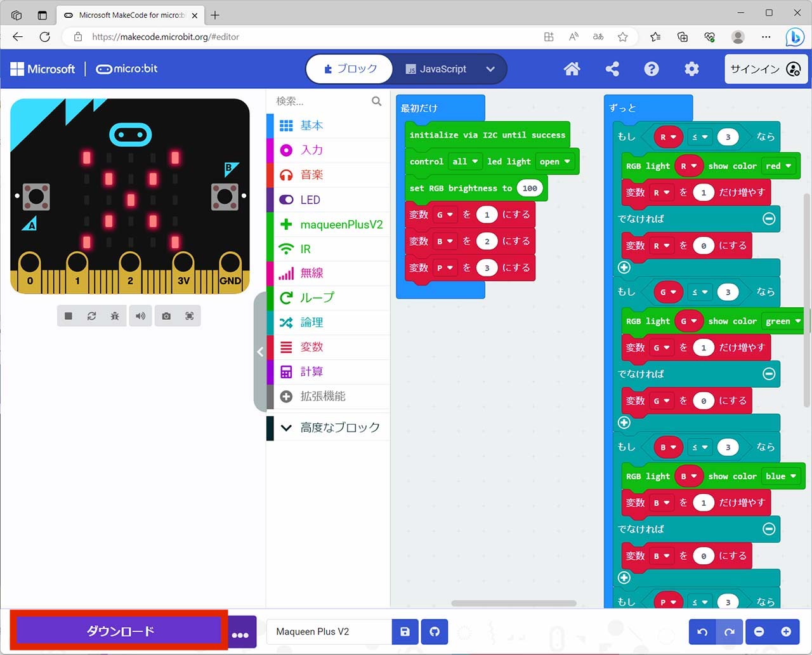
Task: Take a simulator screenshot with camera icon
Action: click(x=166, y=315)
